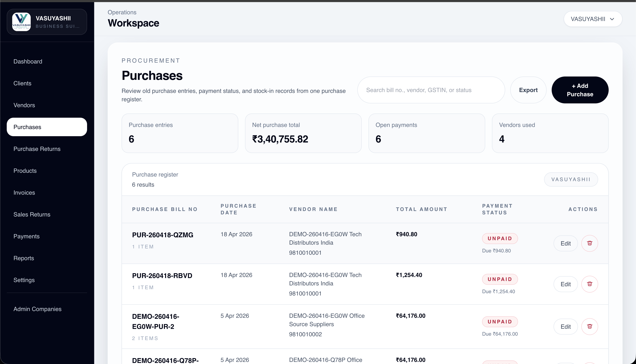Viewport: 636px width, 364px height.
Task: Click bill number DEMO-260416-EG0W-PUR-2
Action: (156, 322)
